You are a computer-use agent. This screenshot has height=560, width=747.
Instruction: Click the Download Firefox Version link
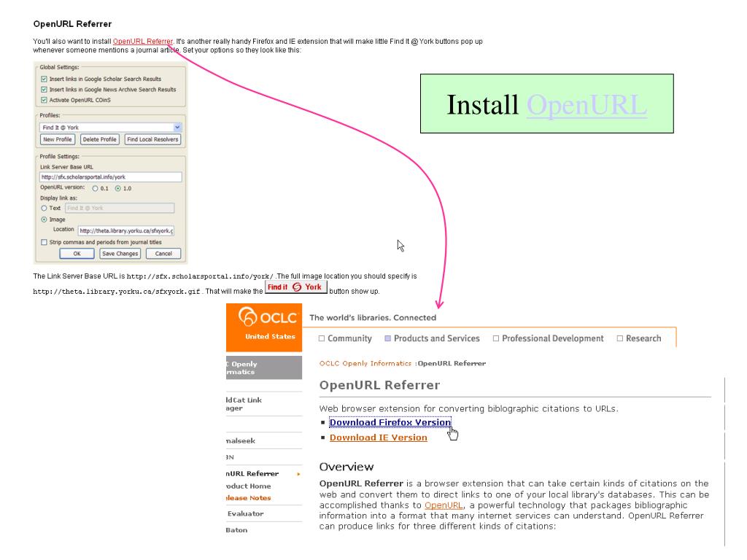tap(390, 422)
